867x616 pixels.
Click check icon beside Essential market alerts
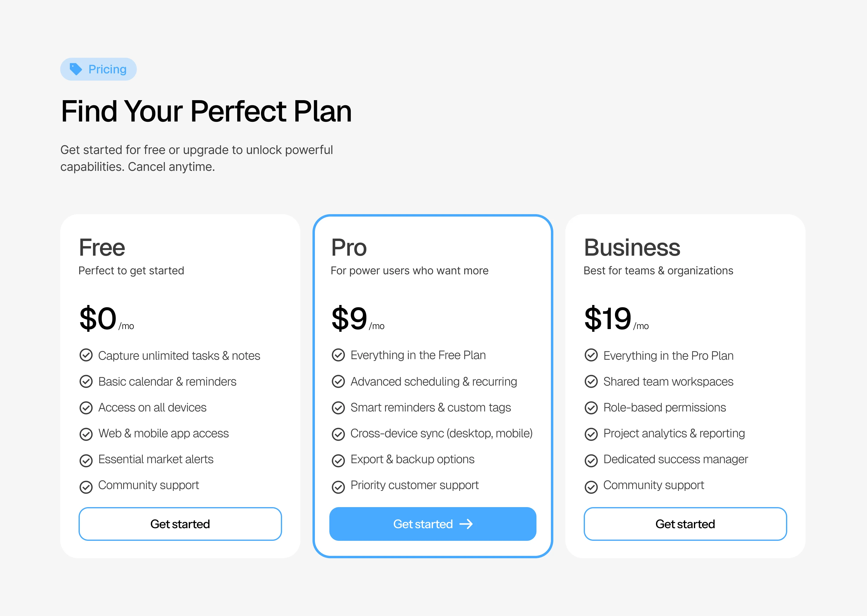(86, 460)
